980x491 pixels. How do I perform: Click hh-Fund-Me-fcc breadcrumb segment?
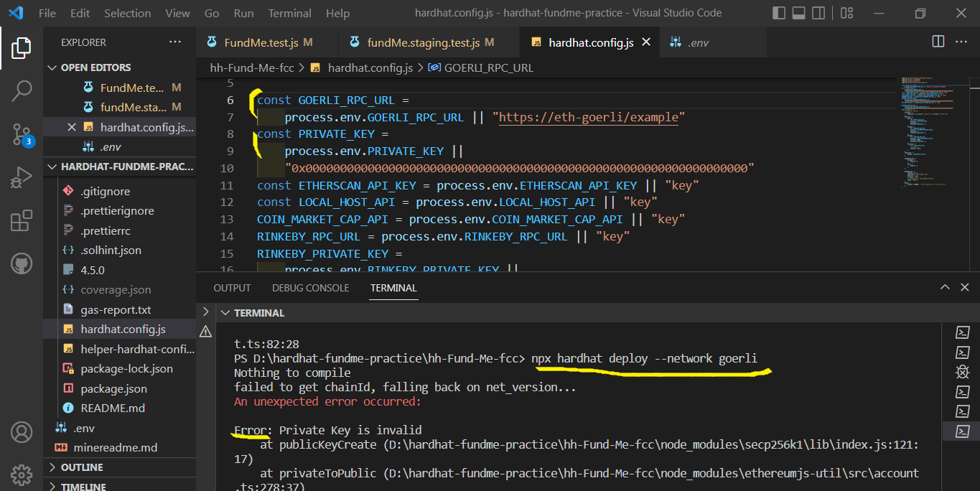pos(252,67)
